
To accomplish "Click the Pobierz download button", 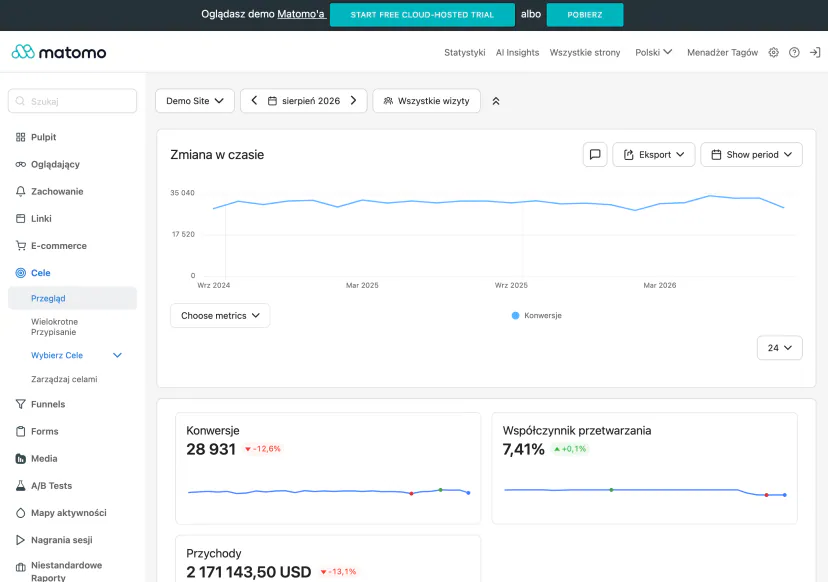I will pos(585,15).
